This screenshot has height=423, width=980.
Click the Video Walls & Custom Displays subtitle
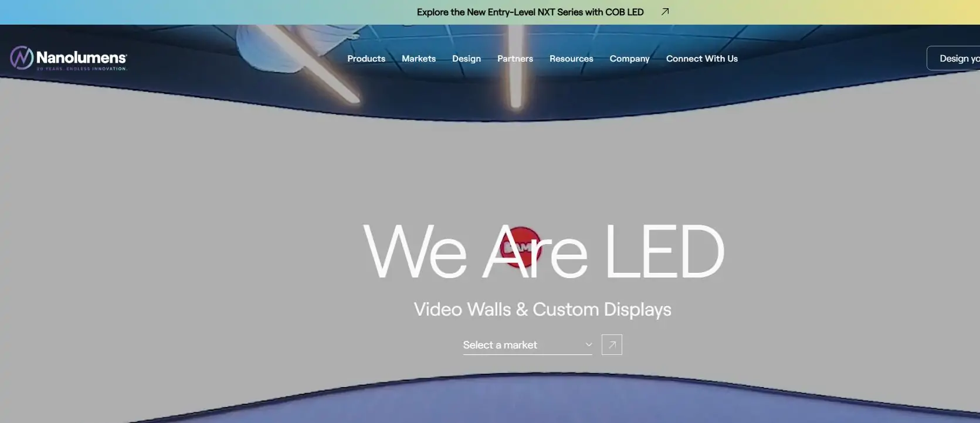coord(542,309)
